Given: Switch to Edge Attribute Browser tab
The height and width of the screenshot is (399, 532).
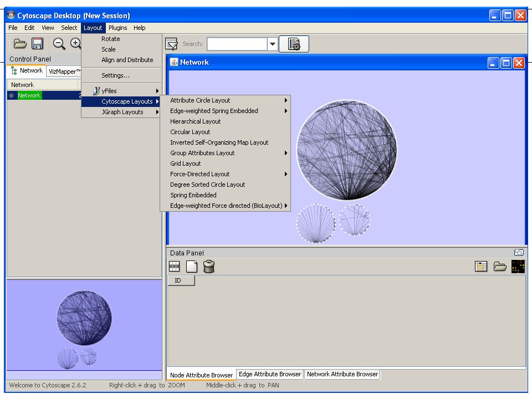Looking at the screenshot, I should click(270, 374).
